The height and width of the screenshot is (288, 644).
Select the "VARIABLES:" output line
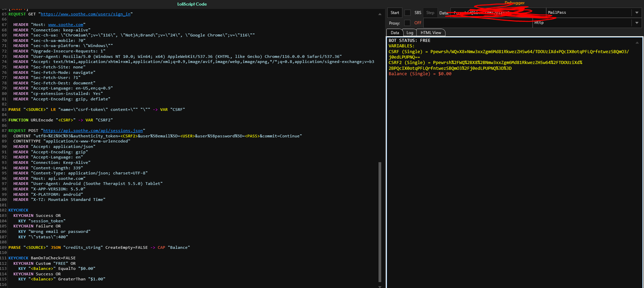click(x=401, y=46)
